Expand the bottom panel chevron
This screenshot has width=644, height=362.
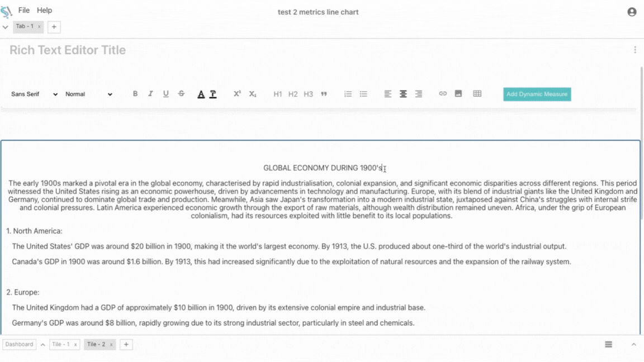pos(633,345)
